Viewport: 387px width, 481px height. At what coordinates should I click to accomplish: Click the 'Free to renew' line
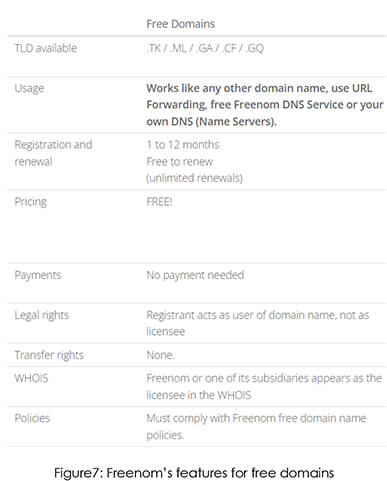click(x=180, y=161)
